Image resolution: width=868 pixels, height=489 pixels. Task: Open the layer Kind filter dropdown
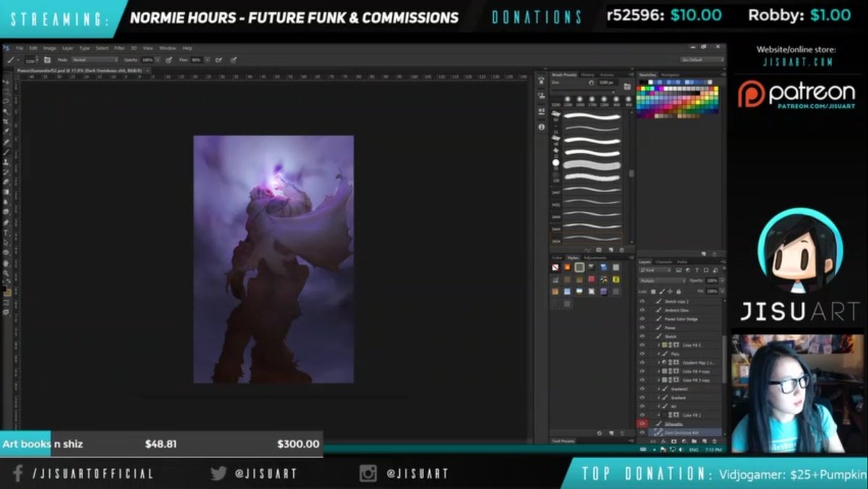(x=655, y=270)
